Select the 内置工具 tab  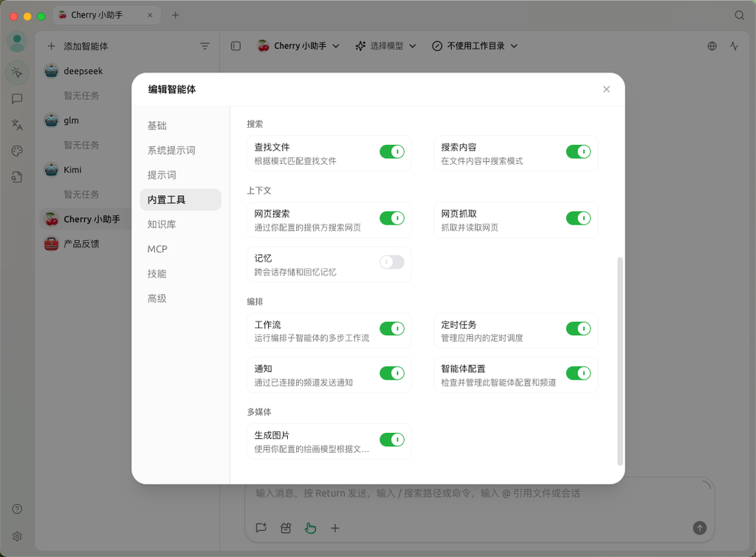click(x=180, y=199)
